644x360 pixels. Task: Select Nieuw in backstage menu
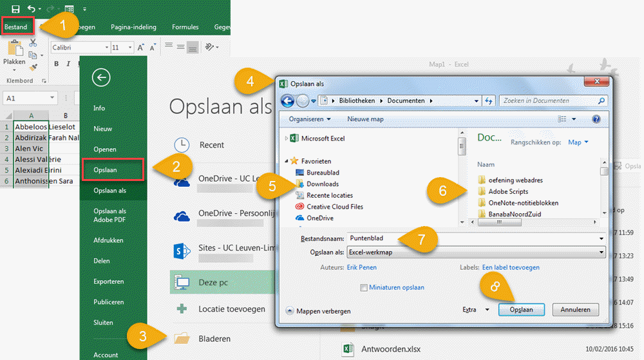[x=102, y=129]
